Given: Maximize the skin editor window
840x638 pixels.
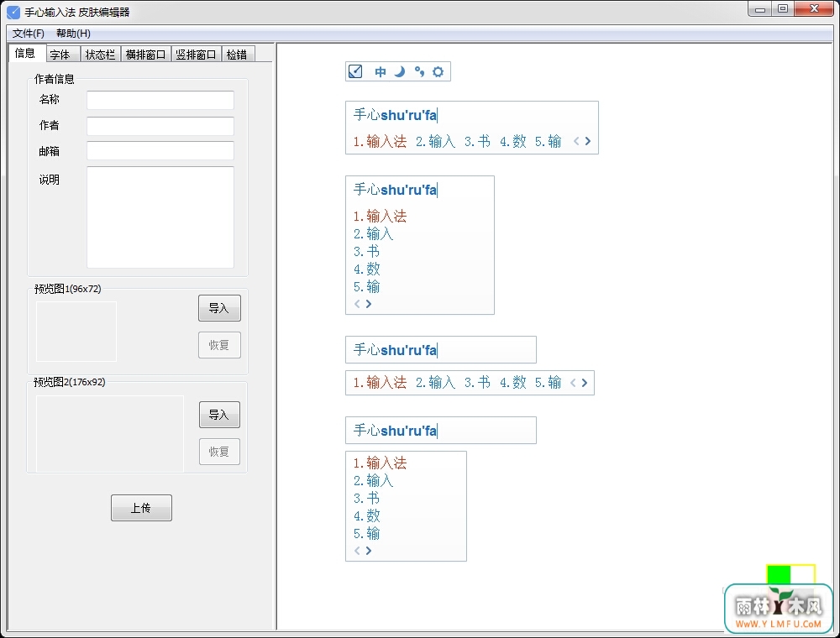Looking at the screenshot, I should 783,8.
